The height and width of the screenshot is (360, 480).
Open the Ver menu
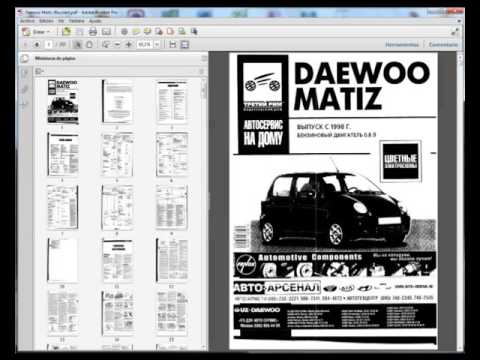coord(61,21)
